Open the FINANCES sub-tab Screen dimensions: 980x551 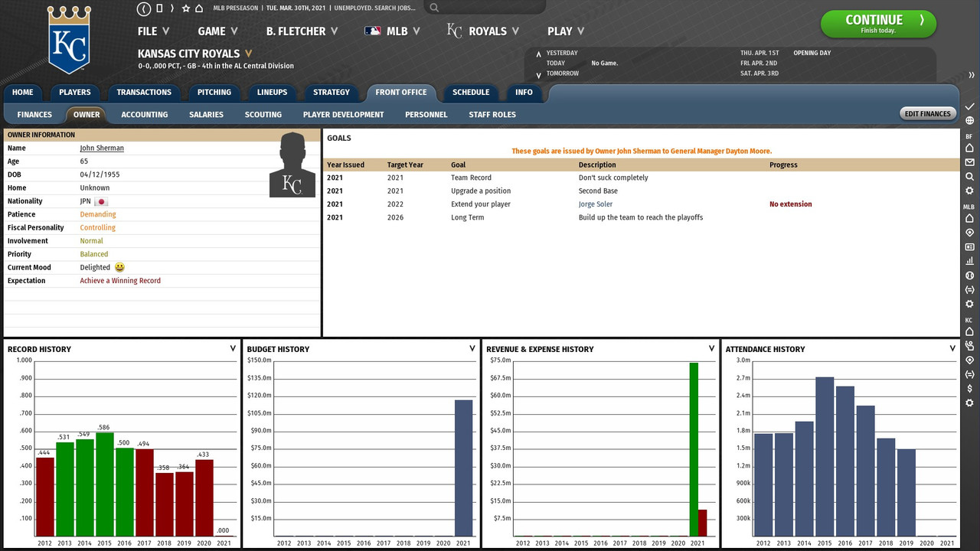point(34,115)
